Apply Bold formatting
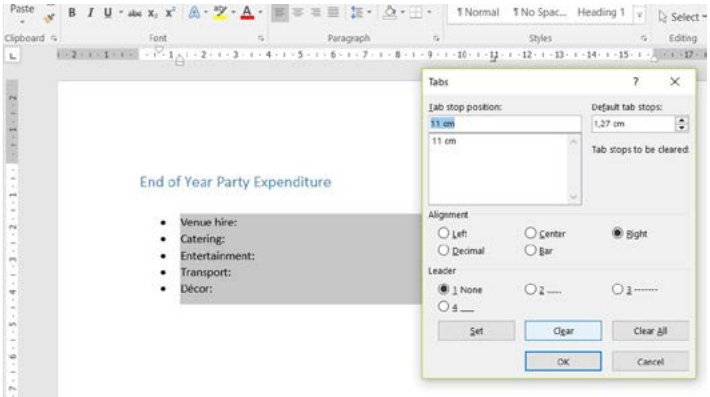This screenshot has width=710, height=397. tap(72, 13)
